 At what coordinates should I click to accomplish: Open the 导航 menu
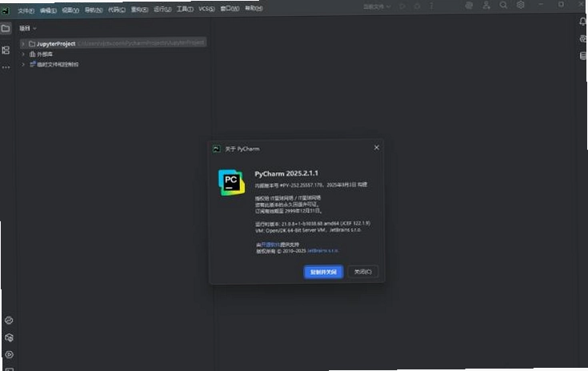94,10
